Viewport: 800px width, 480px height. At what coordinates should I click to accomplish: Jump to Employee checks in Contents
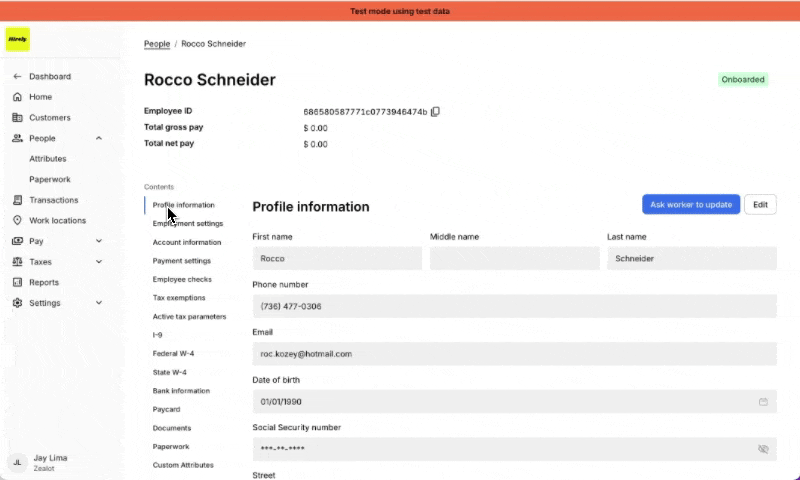[182, 280]
